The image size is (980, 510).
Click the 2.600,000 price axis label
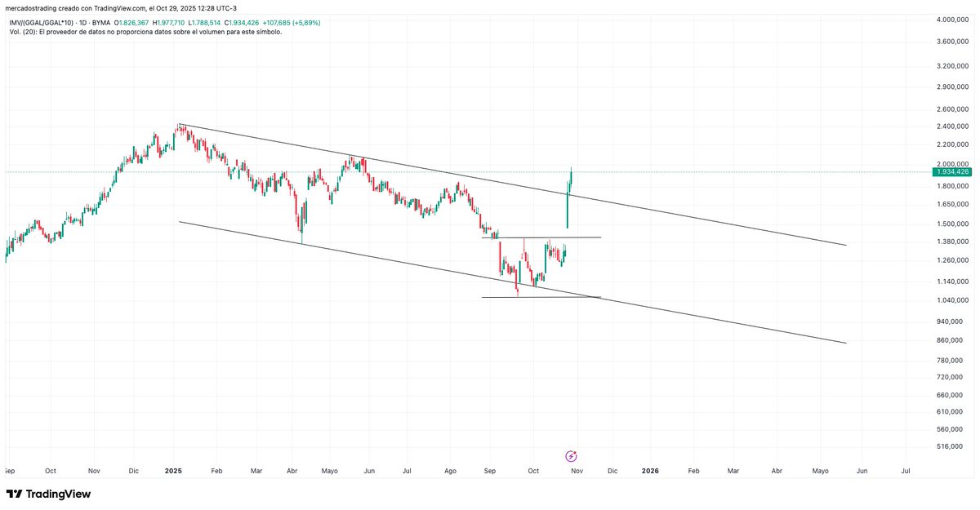[953, 109]
